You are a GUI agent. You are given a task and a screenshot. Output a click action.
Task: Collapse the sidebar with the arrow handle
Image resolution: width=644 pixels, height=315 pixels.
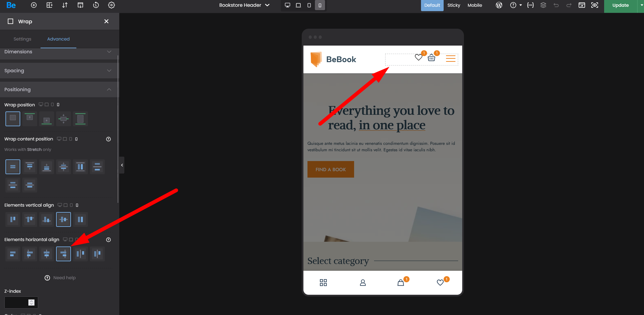pos(122,165)
